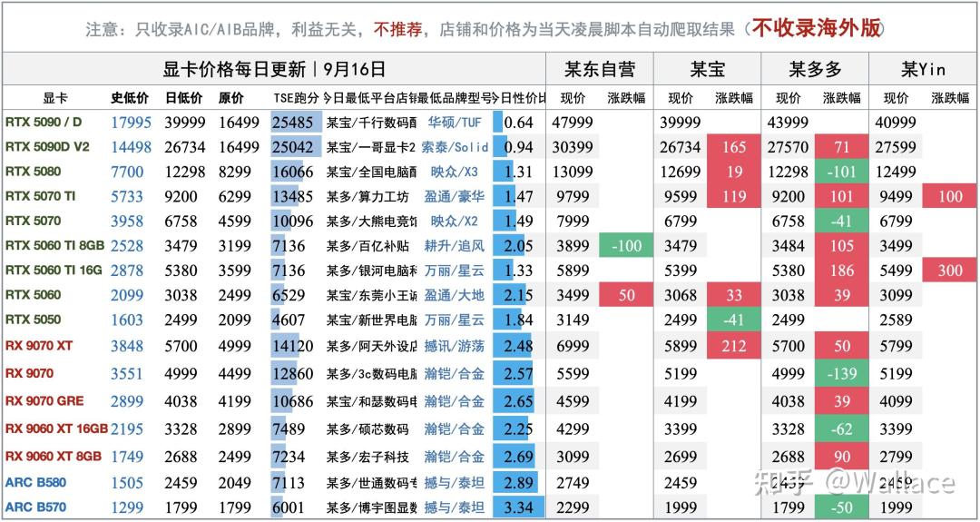Viewport: 980px width, 522px height.
Task: Click the "原价" column header
Action: point(231,98)
